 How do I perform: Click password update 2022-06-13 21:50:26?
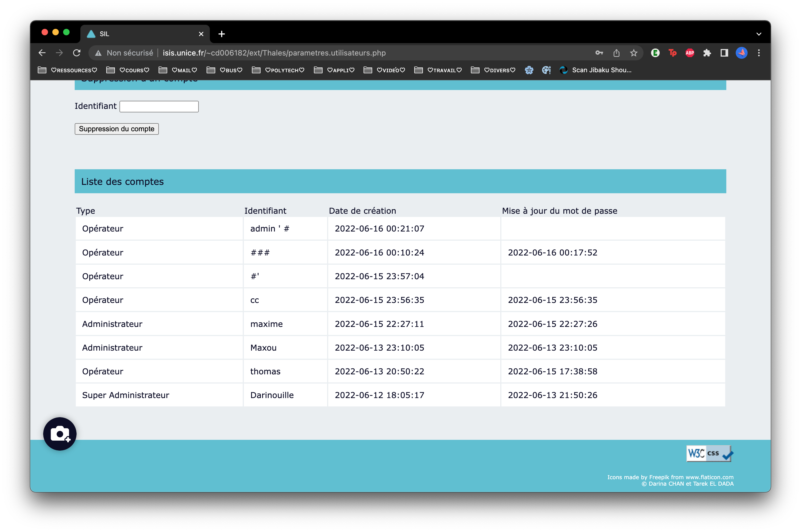[553, 395]
